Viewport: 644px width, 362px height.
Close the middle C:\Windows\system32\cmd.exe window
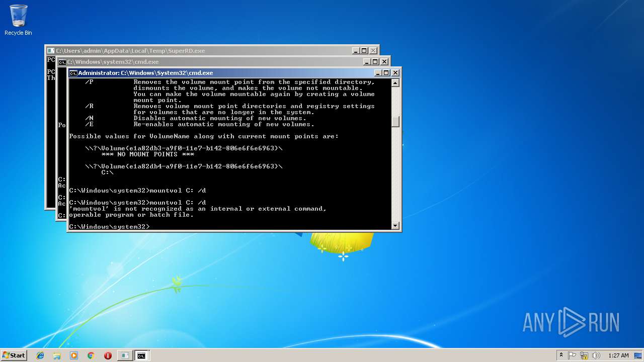click(384, 62)
